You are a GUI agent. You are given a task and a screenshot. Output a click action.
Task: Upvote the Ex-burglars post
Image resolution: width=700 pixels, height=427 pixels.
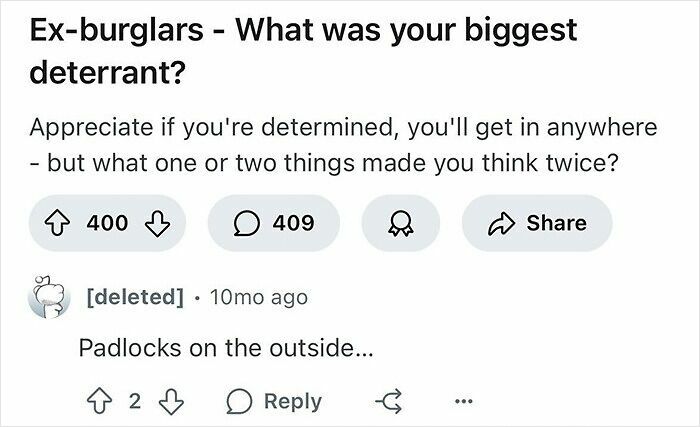pyautogui.click(x=56, y=223)
